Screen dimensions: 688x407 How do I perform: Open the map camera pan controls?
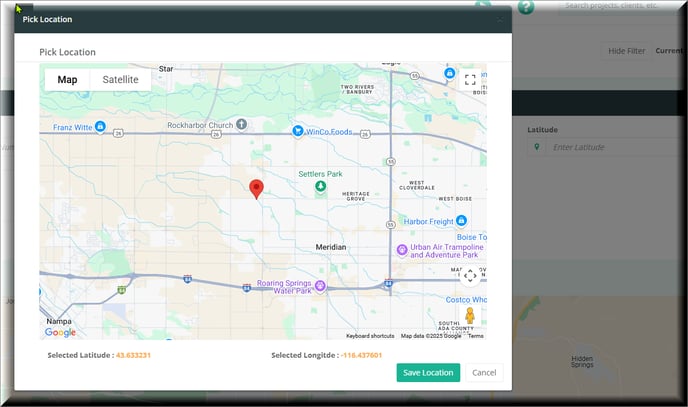tap(469, 277)
